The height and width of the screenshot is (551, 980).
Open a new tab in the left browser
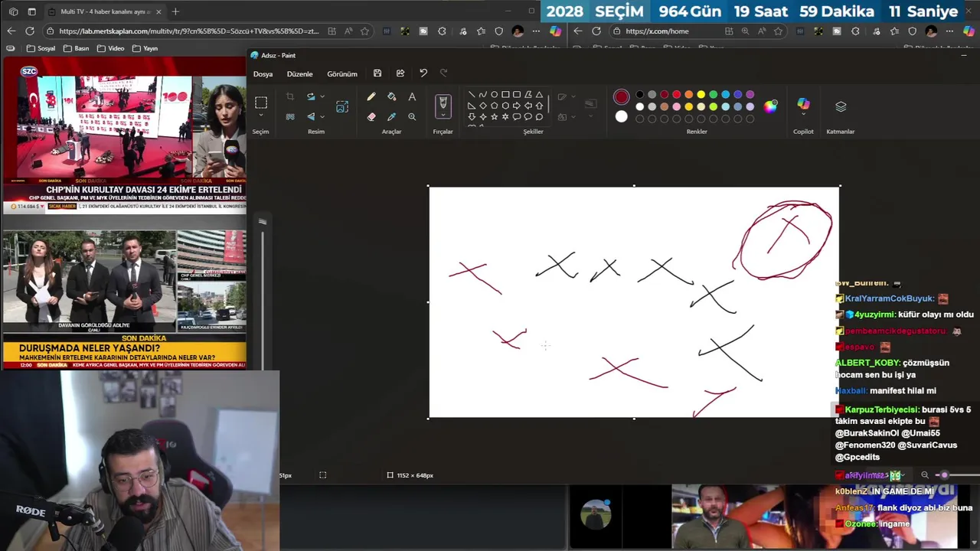175,11
